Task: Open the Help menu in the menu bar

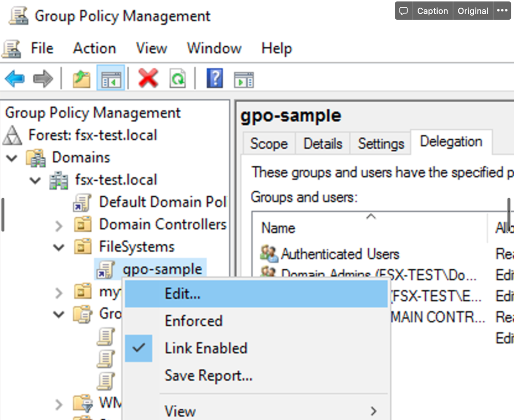Action: coord(277,48)
